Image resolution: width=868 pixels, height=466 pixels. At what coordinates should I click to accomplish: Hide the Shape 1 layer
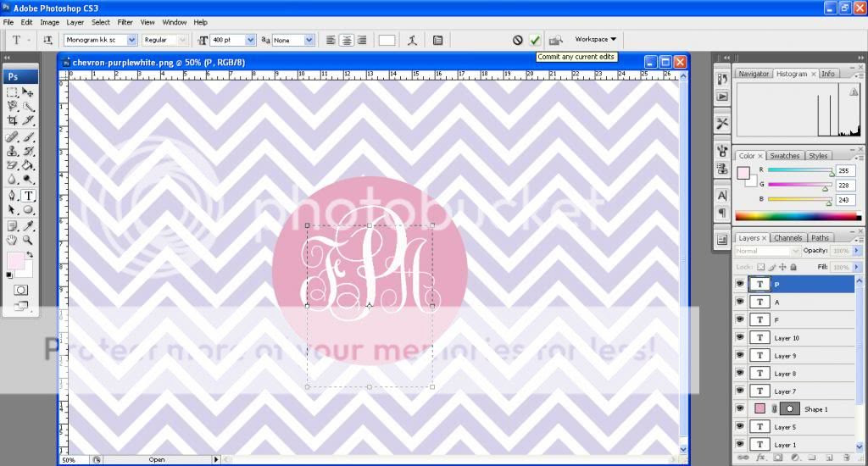(x=740, y=408)
